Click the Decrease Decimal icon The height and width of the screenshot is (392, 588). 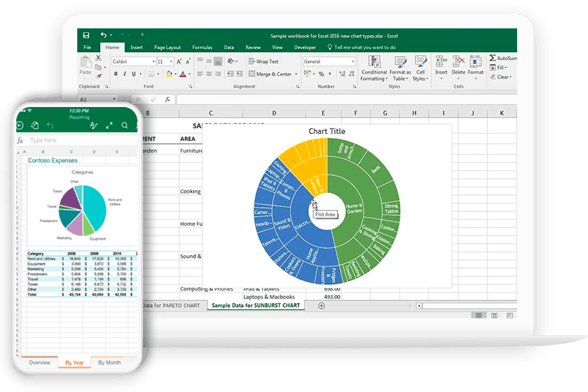[x=352, y=74]
